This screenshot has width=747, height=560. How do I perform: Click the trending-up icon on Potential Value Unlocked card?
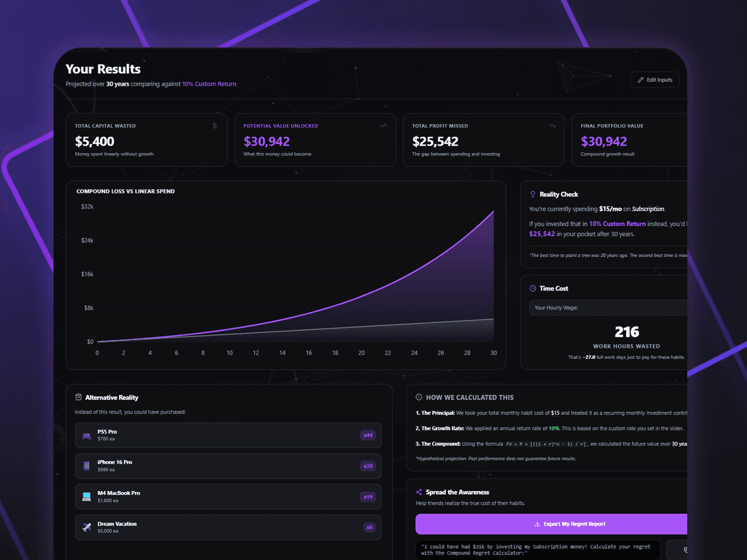[383, 126]
